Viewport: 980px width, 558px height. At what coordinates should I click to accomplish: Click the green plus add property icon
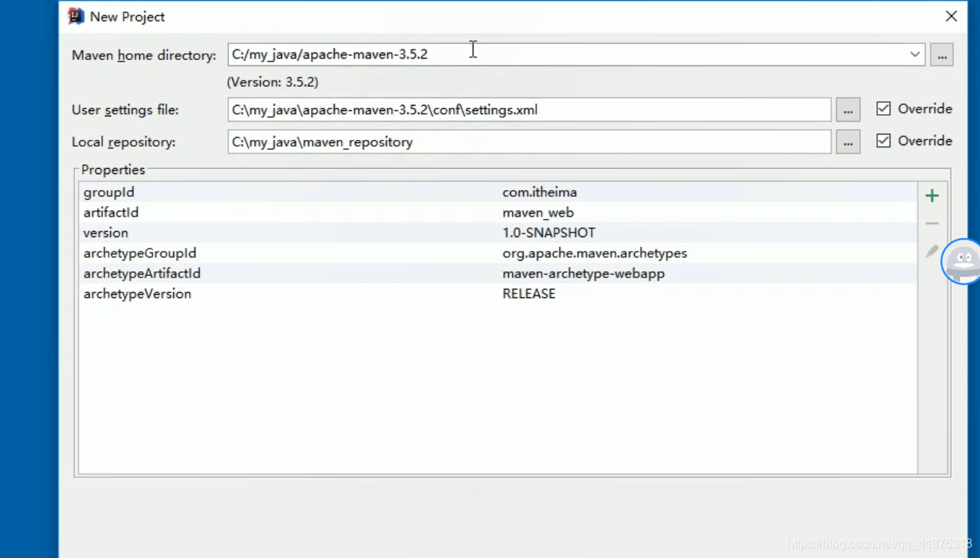932,196
